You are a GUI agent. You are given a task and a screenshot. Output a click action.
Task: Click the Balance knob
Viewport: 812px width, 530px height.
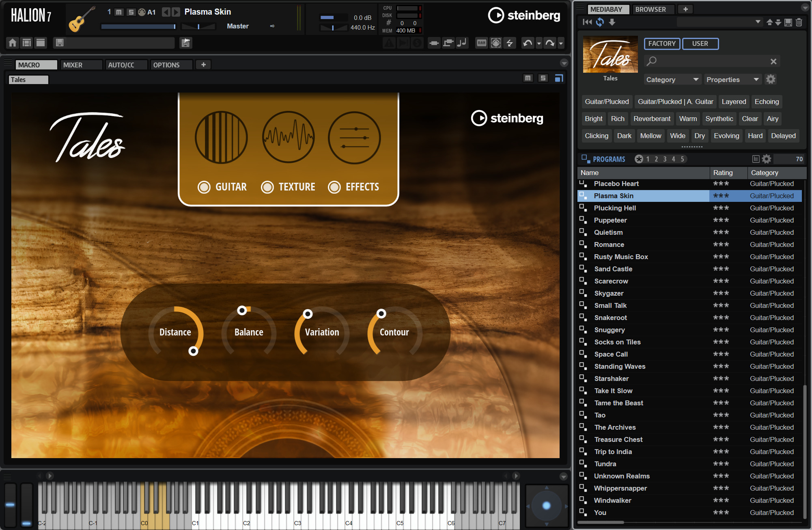pyautogui.click(x=249, y=332)
